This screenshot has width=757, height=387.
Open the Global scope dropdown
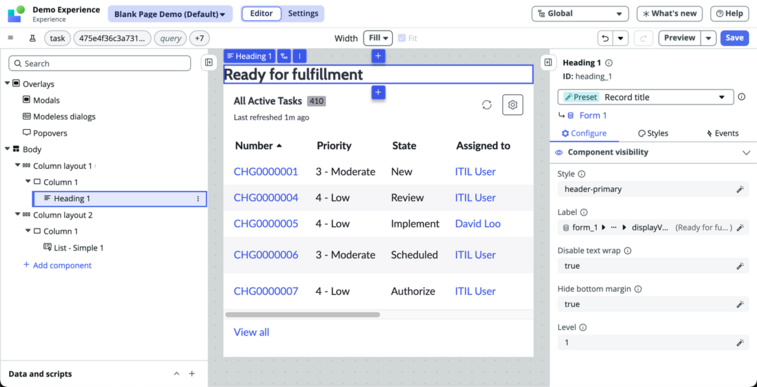[580, 14]
